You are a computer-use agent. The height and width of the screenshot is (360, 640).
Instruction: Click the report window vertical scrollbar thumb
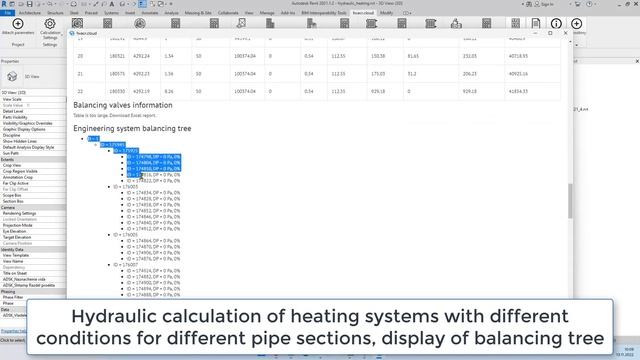tap(570, 201)
